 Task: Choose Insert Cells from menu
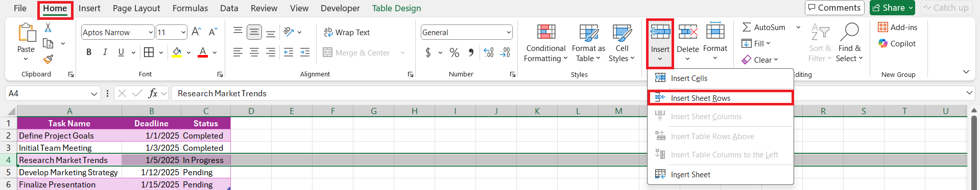720,78
